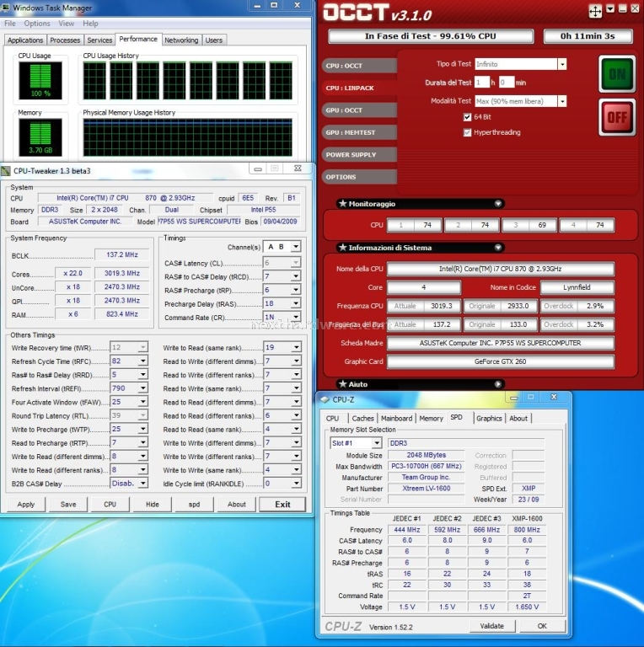The width and height of the screenshot is (644, 647).
Task: Switch to the CPU-Z About tab
Action: (x=518, y=419)
